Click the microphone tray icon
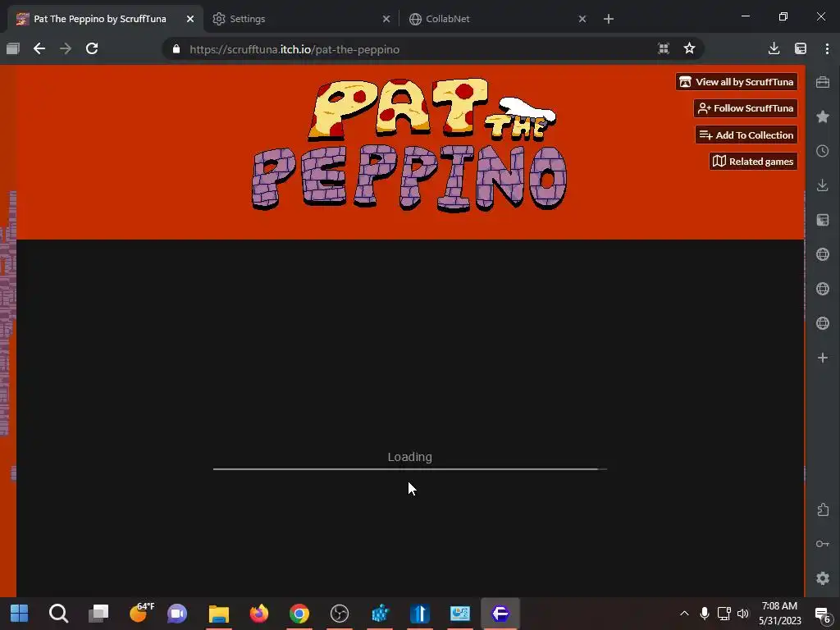 tap(705, 614)
